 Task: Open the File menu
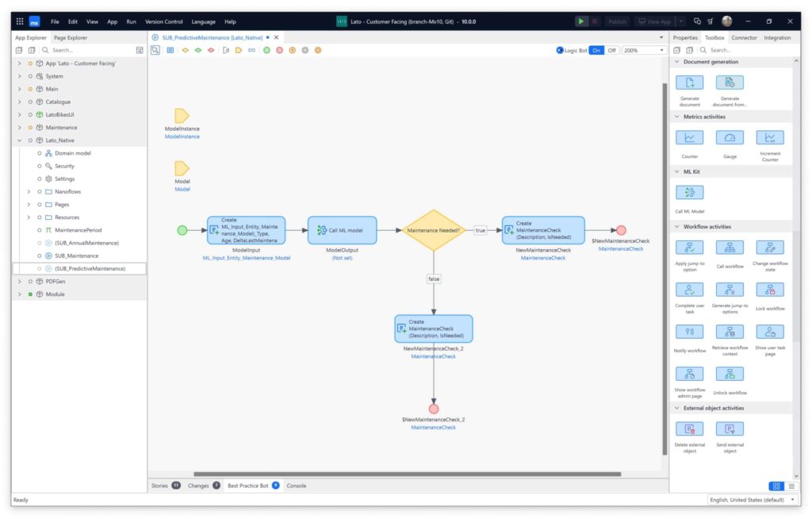click(x=55, y=21)
